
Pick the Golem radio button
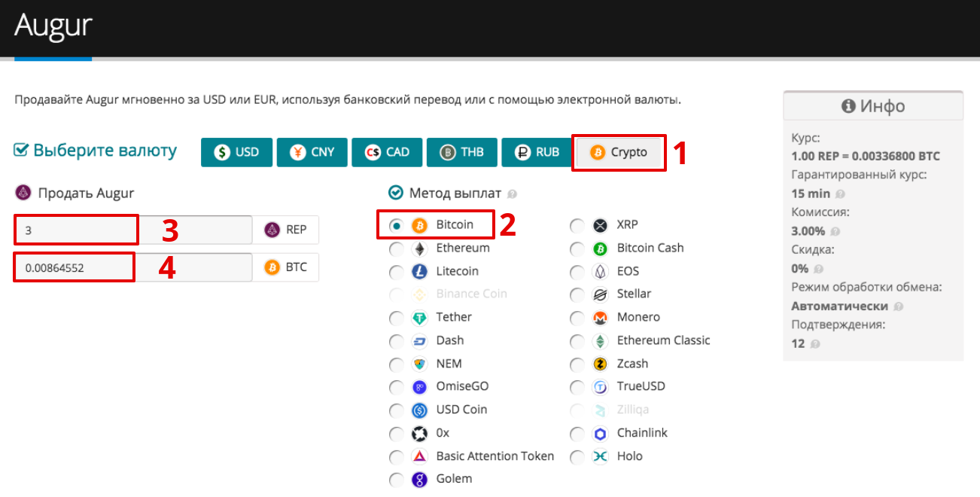(x=396, y=480)
